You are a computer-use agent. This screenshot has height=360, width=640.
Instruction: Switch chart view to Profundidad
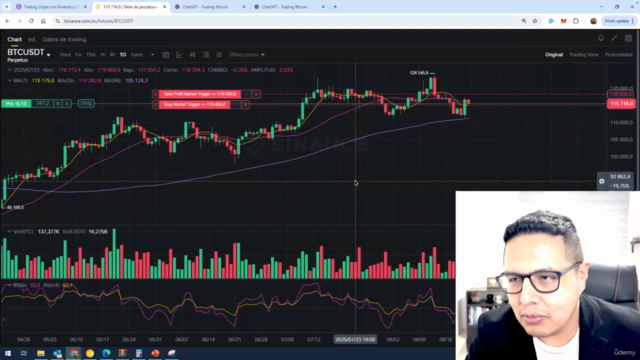tap(618, 55)
